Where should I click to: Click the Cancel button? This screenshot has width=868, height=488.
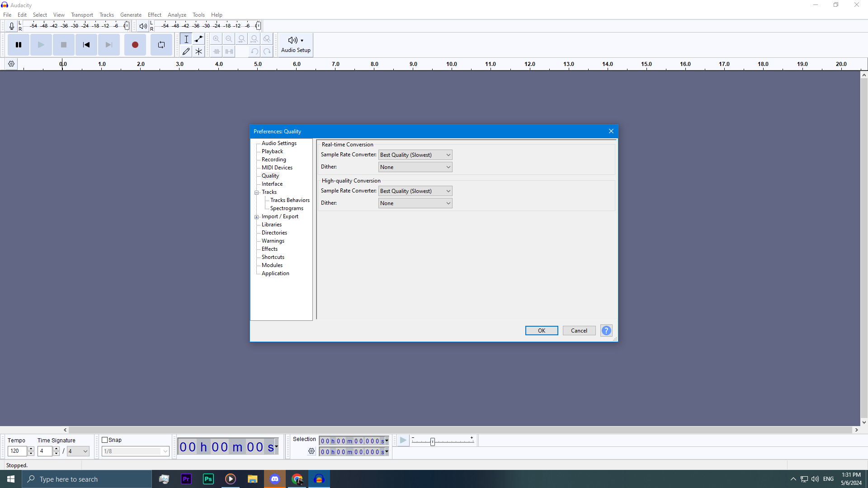pos(579,331)
